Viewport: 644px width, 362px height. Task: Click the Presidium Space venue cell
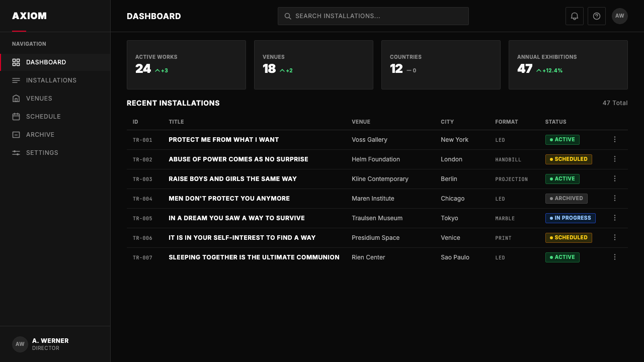tap(376, 238)
